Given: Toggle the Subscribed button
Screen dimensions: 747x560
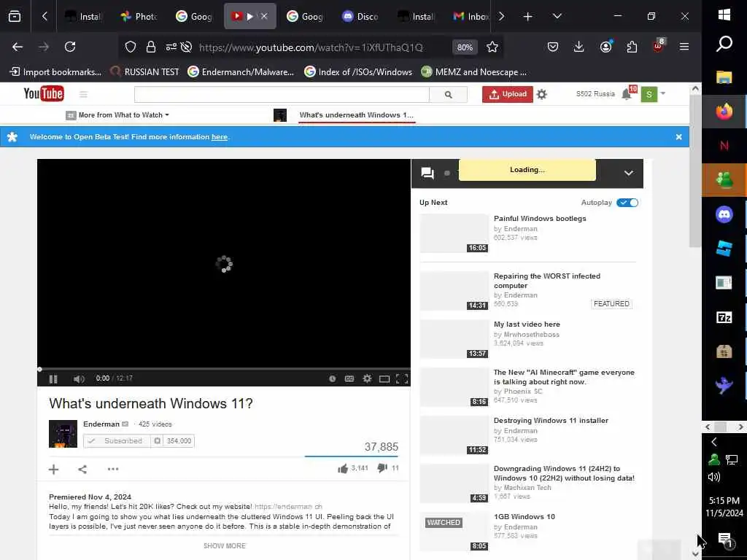Looking at the screenshot, I should 117,441.
